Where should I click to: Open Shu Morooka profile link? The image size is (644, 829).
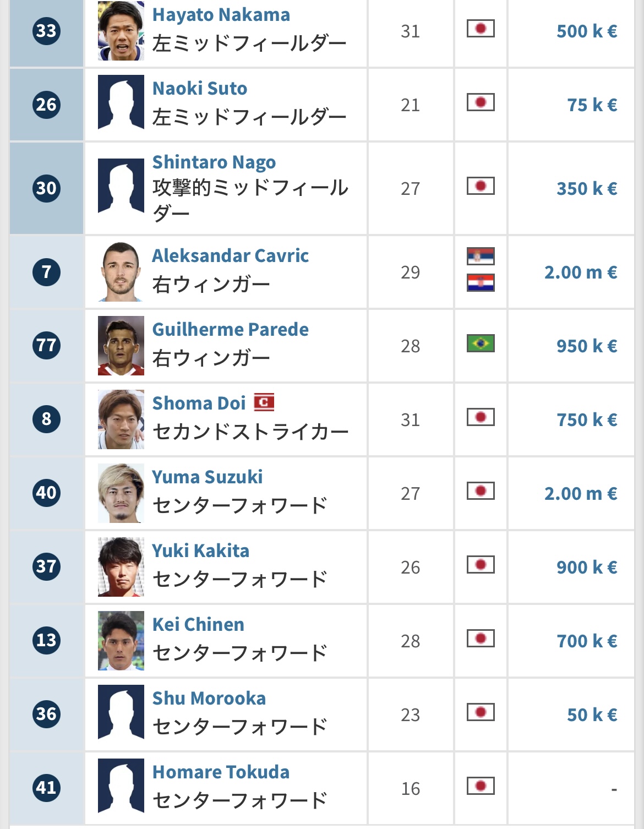pos(209,698)
